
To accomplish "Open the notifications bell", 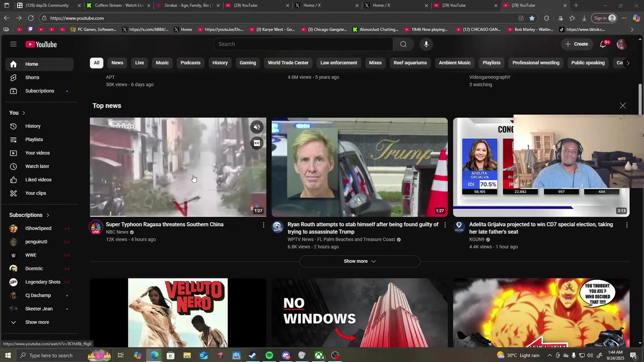I will [603, 44].
